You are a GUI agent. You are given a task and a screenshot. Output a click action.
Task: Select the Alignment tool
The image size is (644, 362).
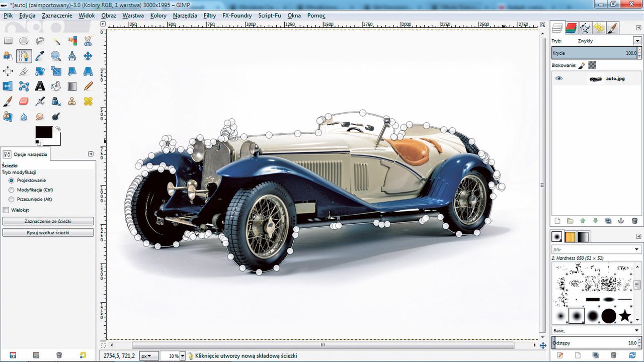point(8,71)
